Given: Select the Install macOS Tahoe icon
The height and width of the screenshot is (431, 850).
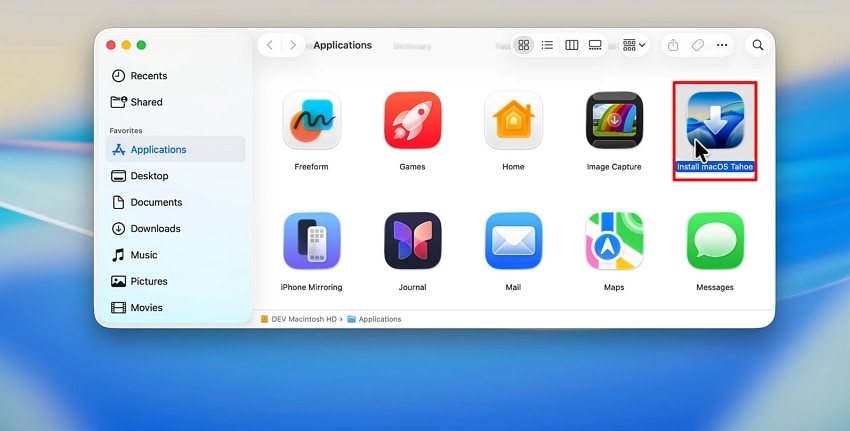Looking at the screenshot, I should click(x=715, y=120).
